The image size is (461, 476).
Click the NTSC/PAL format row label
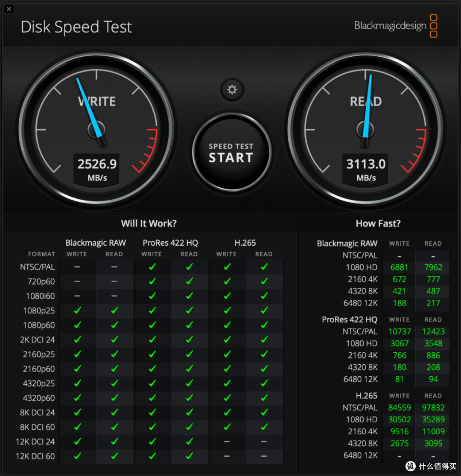38,267
